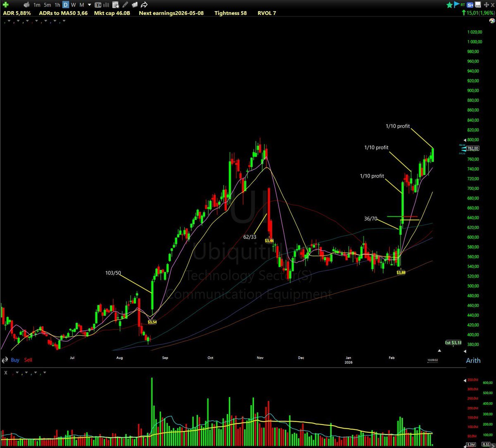Viewport: 496px width, 448px height.
Task: Toggle the Arith scale label
Action: [x=473, y=360]
